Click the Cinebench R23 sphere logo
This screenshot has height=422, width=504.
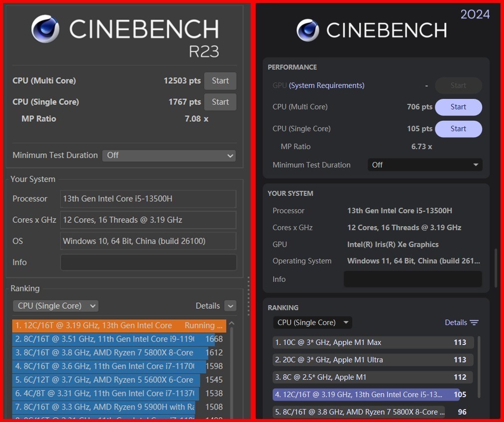pos(45,29)
